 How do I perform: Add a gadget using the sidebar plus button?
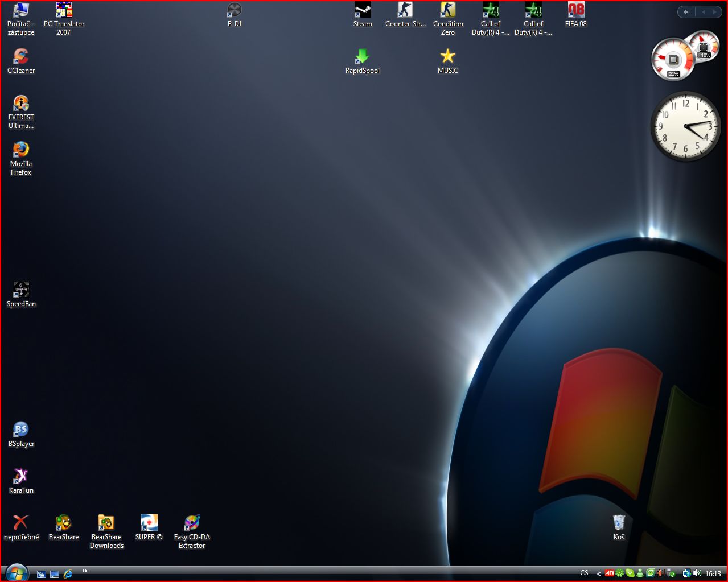686,12
